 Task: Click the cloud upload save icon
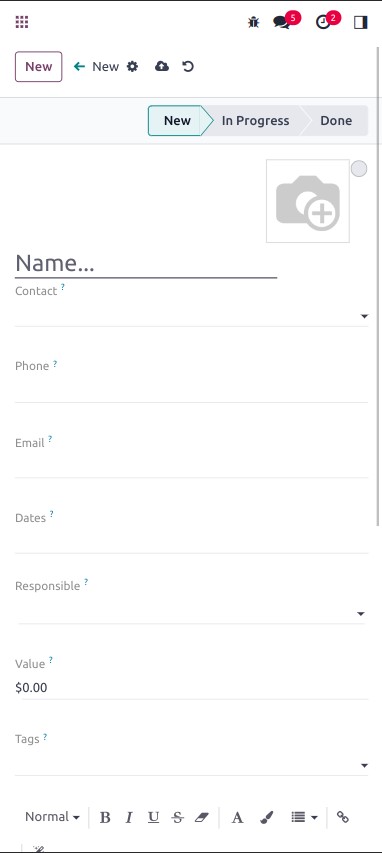pos(162,66)
